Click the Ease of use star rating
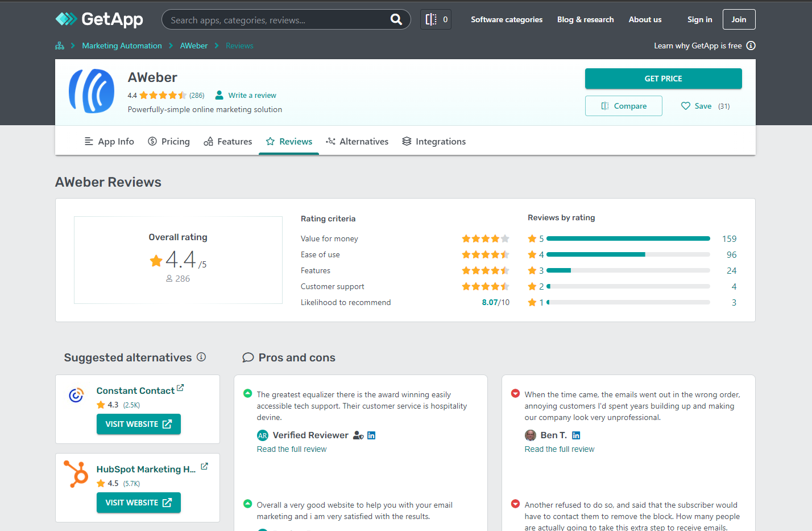 point(486,254)
